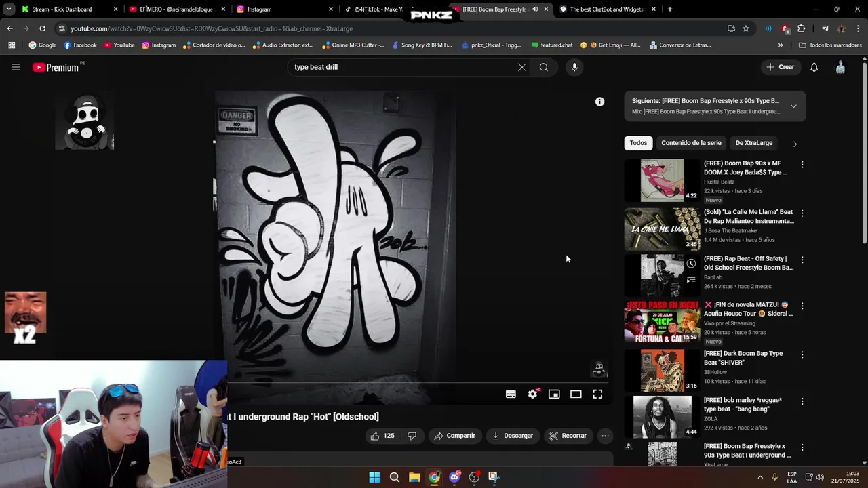Show more filter chips arrow

(795, 144)
